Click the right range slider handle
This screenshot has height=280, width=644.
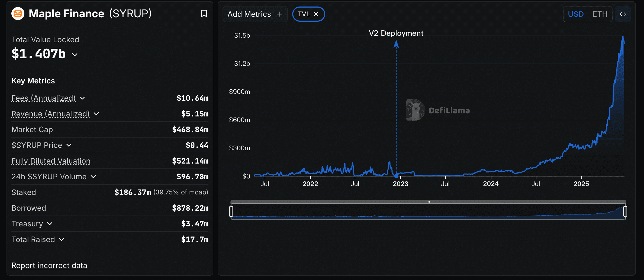pyautogui.click(x=625, y=211)
